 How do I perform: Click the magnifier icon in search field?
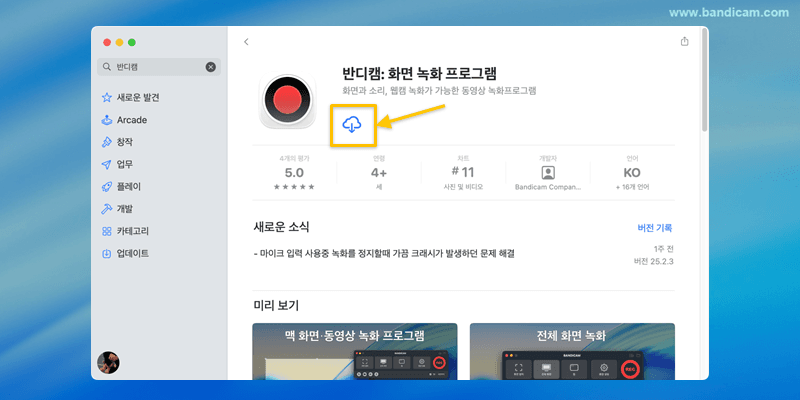107,67
